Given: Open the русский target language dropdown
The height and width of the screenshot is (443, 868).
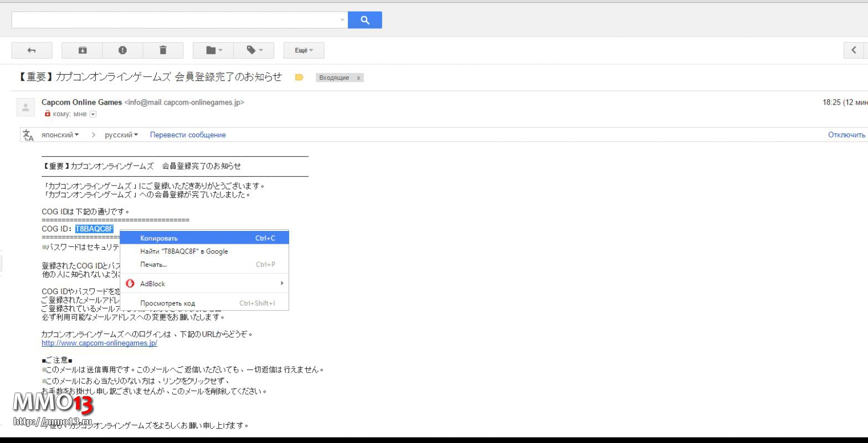Looking at the screenshot, I should (x=121, y=135).
